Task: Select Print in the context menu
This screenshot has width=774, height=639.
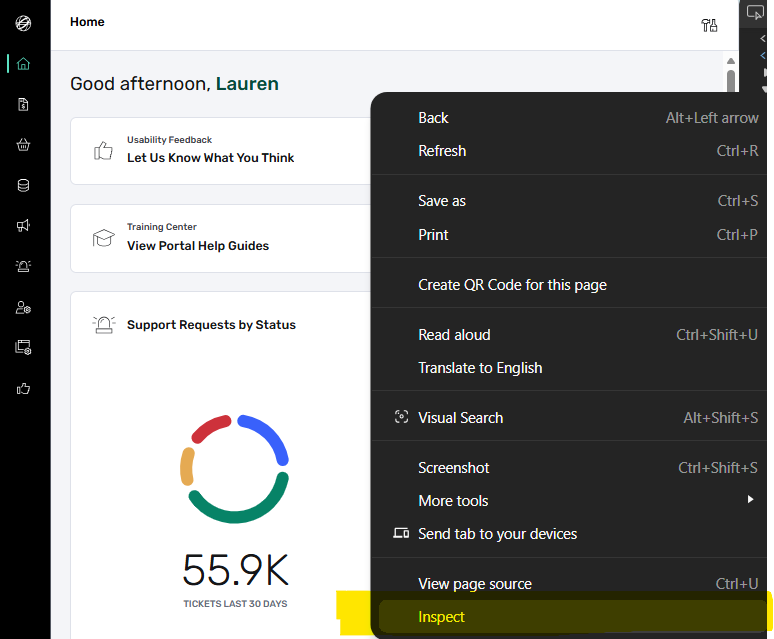Action: click(x=569, y=235)
